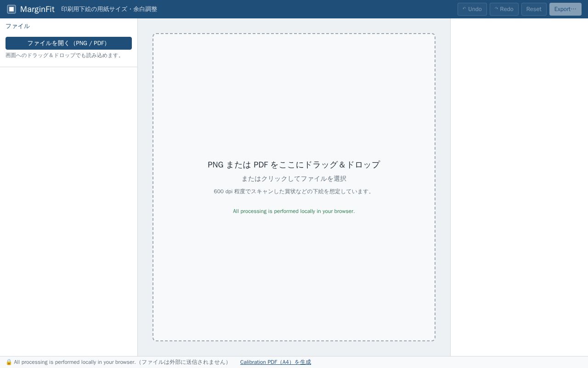This screenshot has width=588, height=368.
Task: Click the ファイル section header
Action: 17,26
